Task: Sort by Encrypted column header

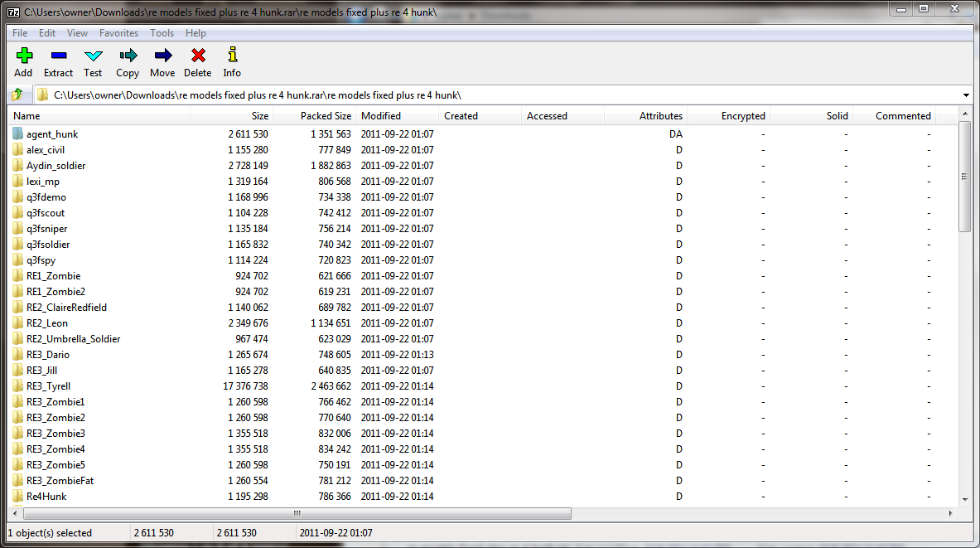Action: 728,116
